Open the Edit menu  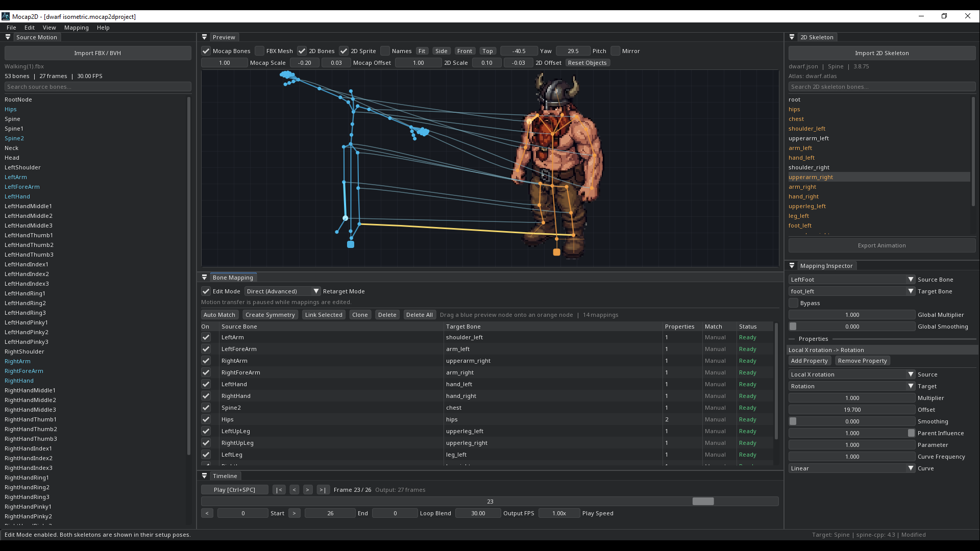[x=30, y=28]
